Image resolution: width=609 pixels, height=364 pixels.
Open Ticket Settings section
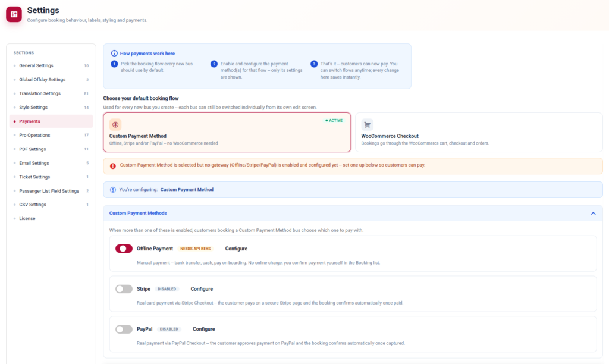pos(51,177)
